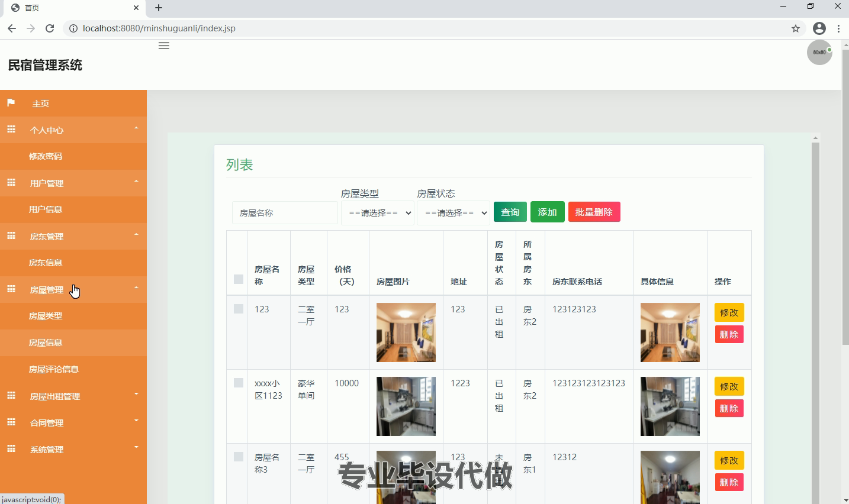Expand the 房屋出租管理 menu arrow
Viewport: 849px width, 504px height.
136,395
